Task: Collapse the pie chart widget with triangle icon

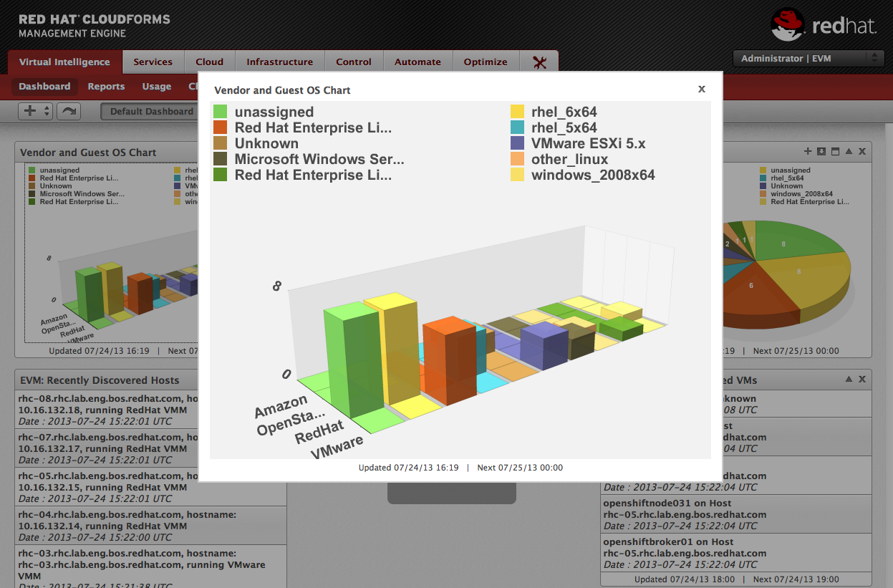Action: pos(849,152)
